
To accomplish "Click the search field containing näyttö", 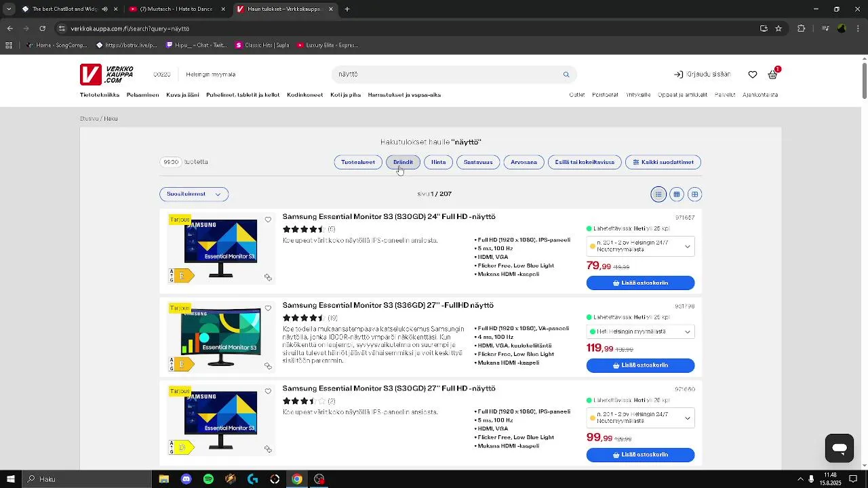I will [448, 75].
